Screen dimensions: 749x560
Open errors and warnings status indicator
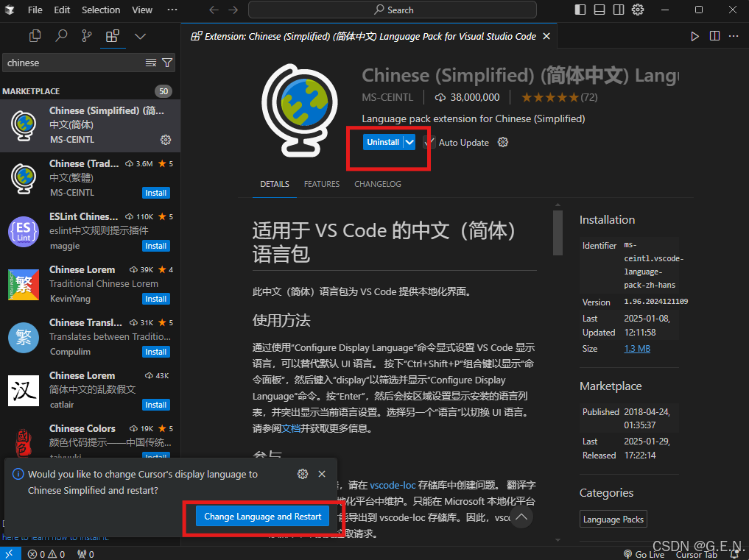(x=46, y=554)
